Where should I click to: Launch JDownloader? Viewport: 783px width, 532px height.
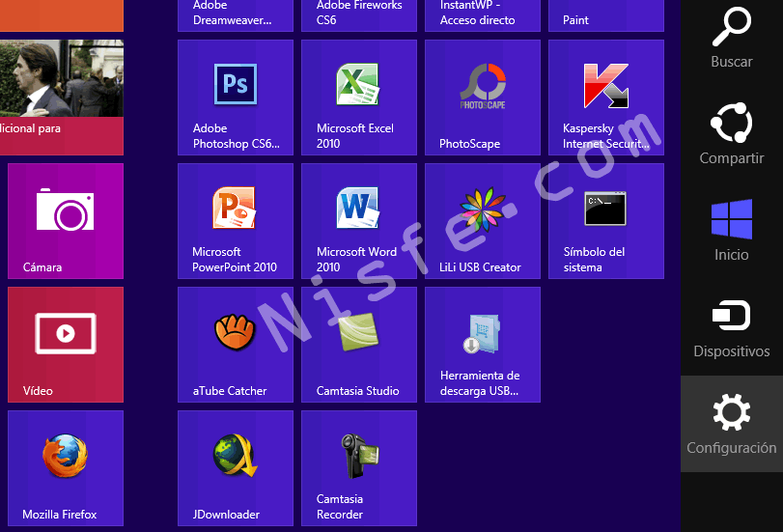pos(236,468)
